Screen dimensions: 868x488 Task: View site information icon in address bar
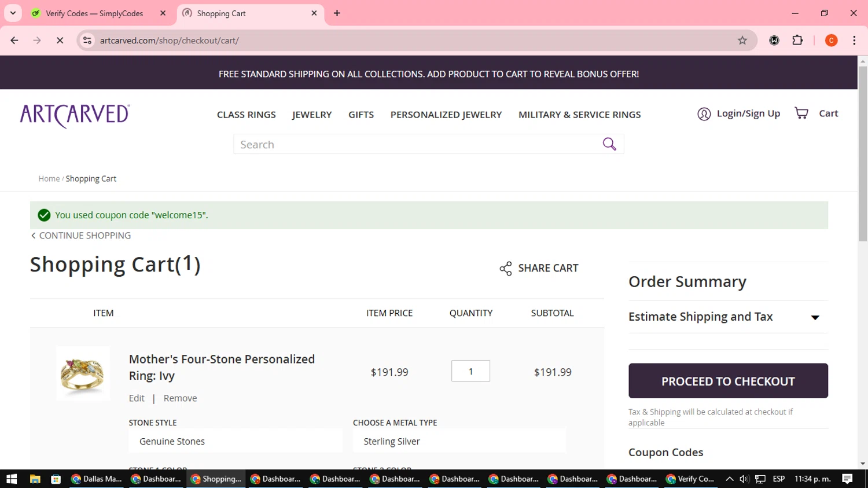pos(87,41)
